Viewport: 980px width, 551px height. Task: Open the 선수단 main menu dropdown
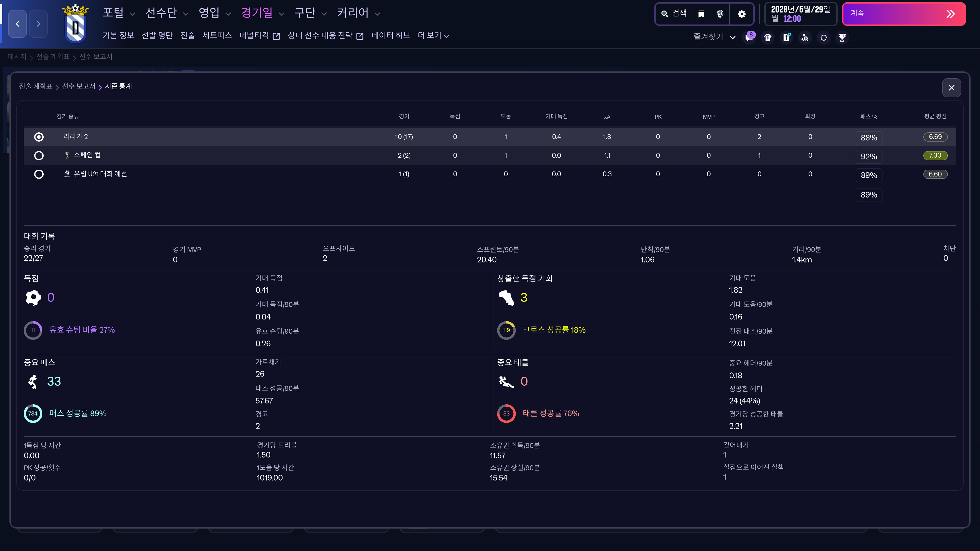point(167,13)
